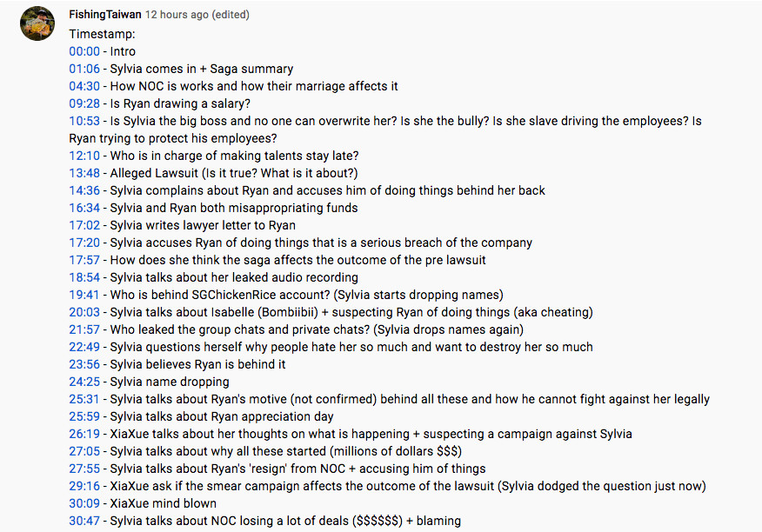Click the '12 hours ago (edited)' link
This screenshot has height=532, width=762.
tap(197, 15)
